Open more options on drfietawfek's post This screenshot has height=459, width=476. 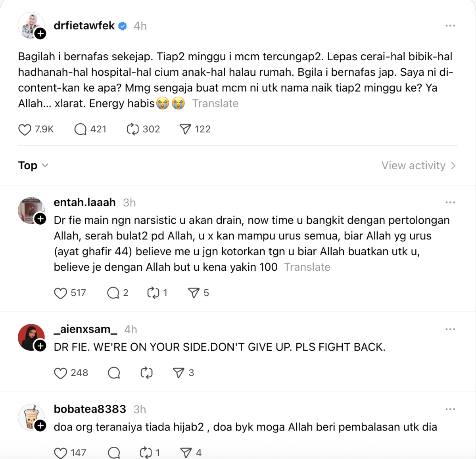450,26
